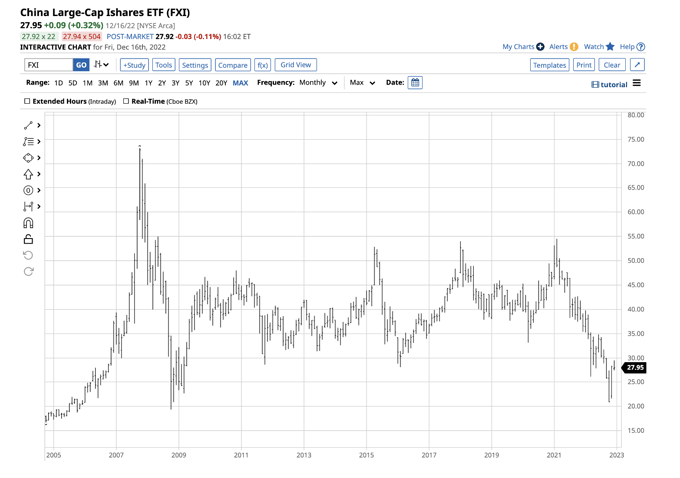Click the Alerts exclamation icon
680x478 pixels.
coord(574,46)
